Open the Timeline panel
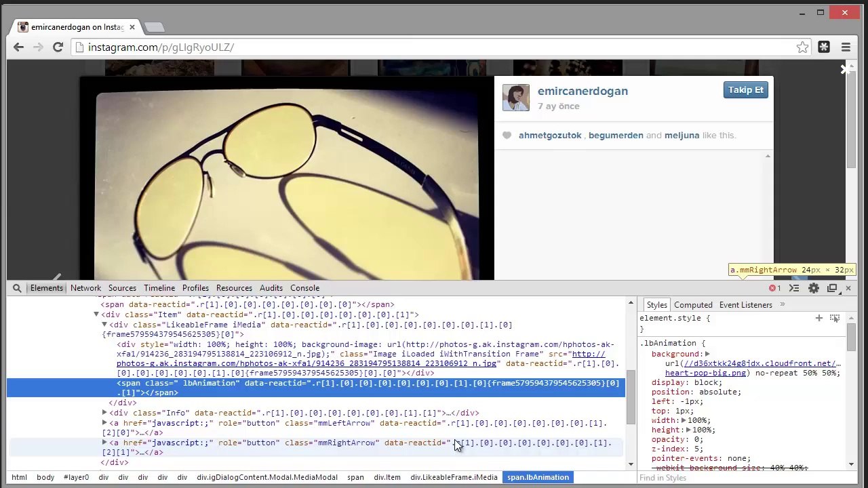This screenshot has height=488, width=868. [159, 288]
